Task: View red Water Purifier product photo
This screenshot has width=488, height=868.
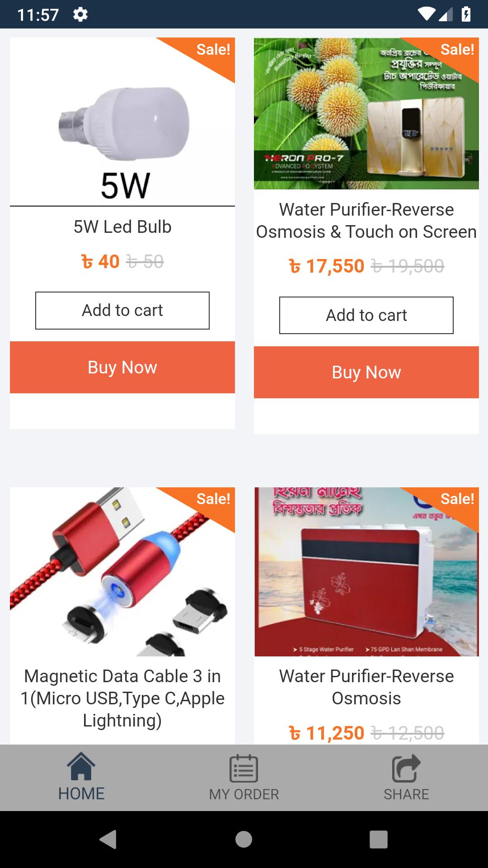Action: click(x=366, y=572)
